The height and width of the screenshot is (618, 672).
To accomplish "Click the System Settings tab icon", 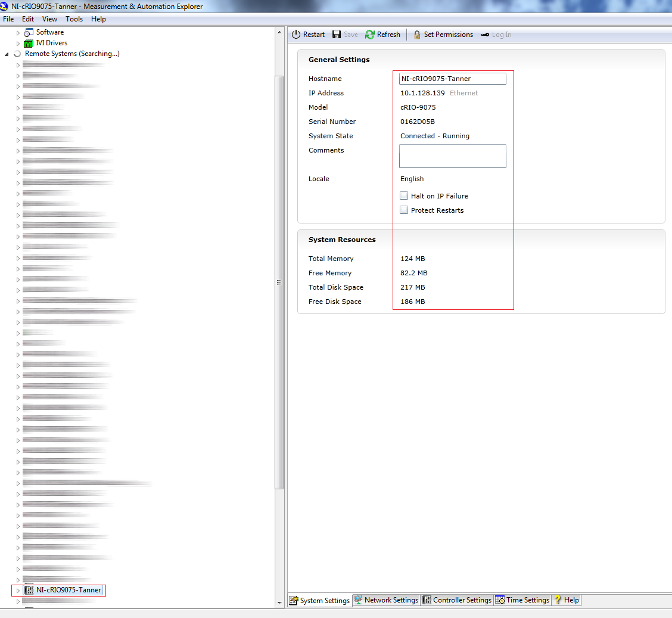I will click(x=294, y=601).
